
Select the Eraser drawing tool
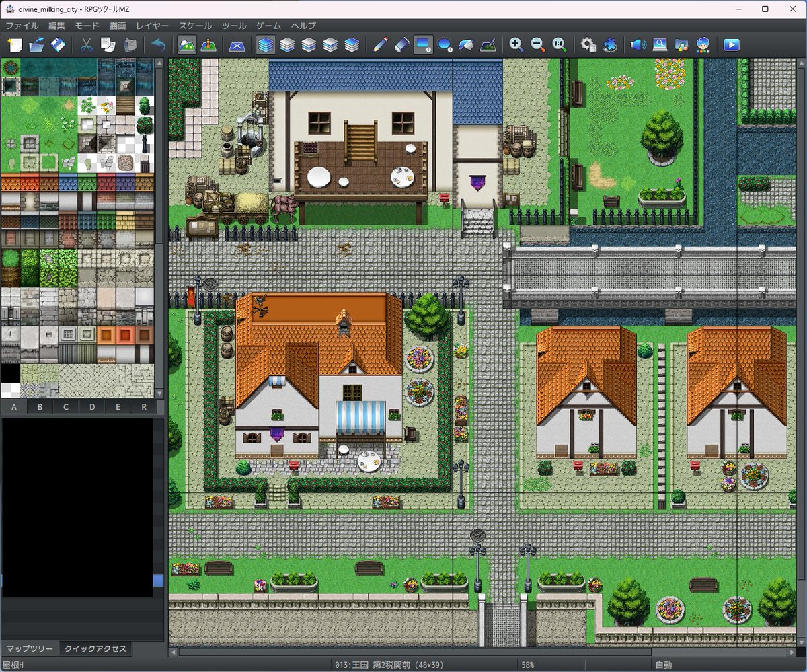point(401,45)
